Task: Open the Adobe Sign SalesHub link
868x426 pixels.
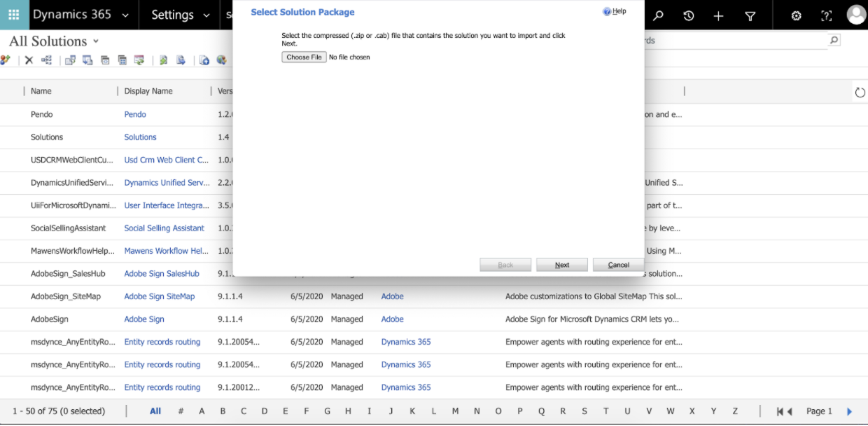Action: (162, 274)
